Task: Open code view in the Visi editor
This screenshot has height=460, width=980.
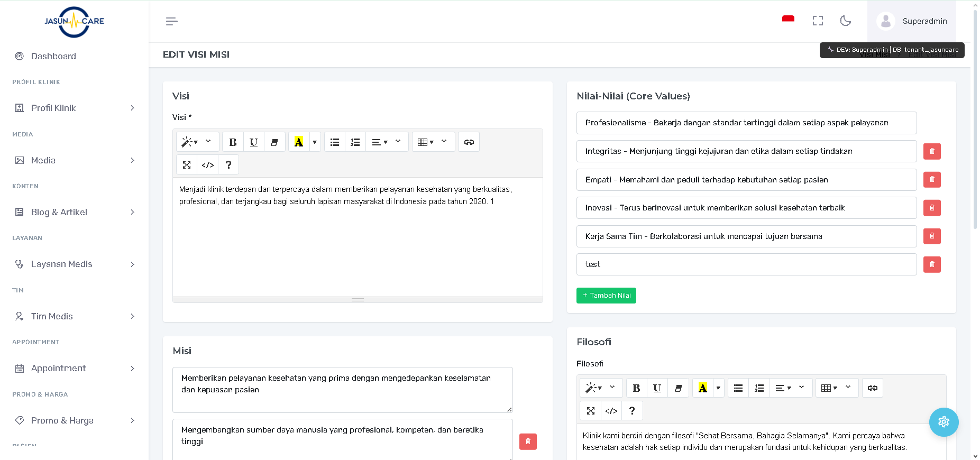Action: point(208,165)
